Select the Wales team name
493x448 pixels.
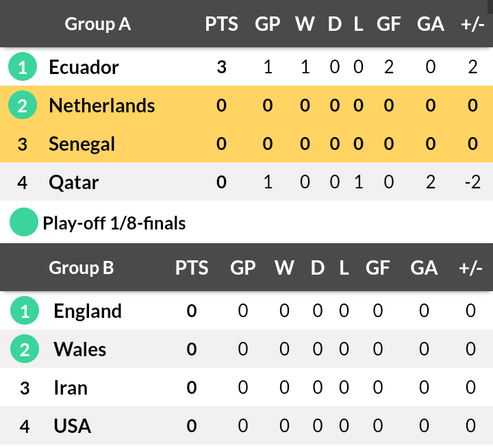click(x=80, y=349)
